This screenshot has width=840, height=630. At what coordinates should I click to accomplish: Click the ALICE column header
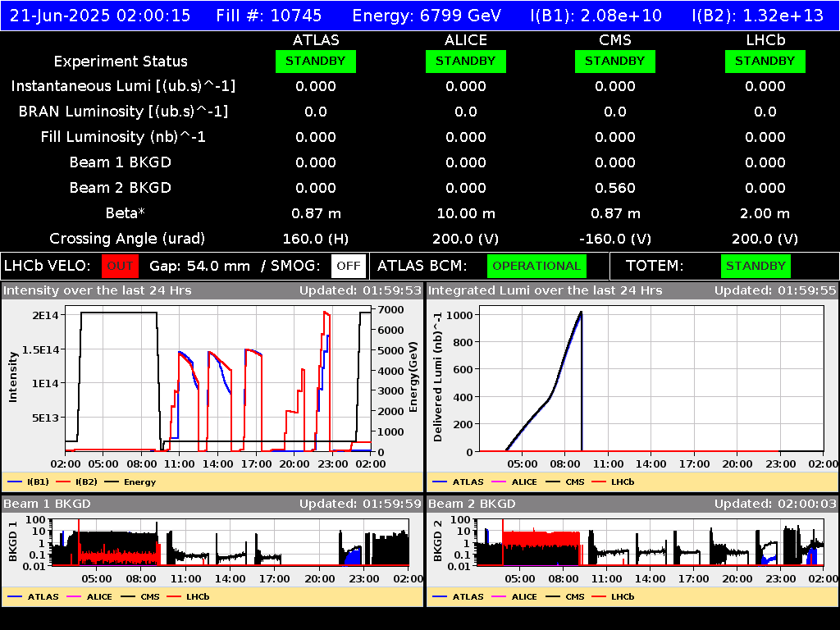[466, 40]
